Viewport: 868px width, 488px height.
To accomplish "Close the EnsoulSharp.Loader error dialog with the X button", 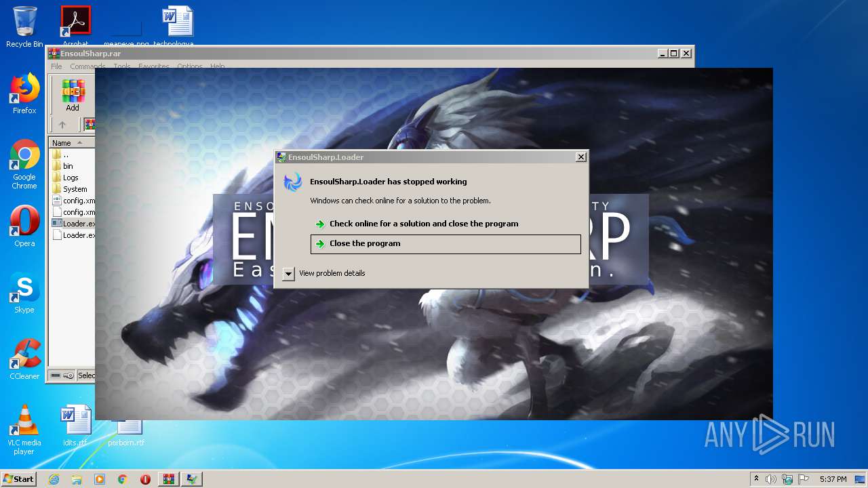I will pyautogui.click(x=580, y=157).
